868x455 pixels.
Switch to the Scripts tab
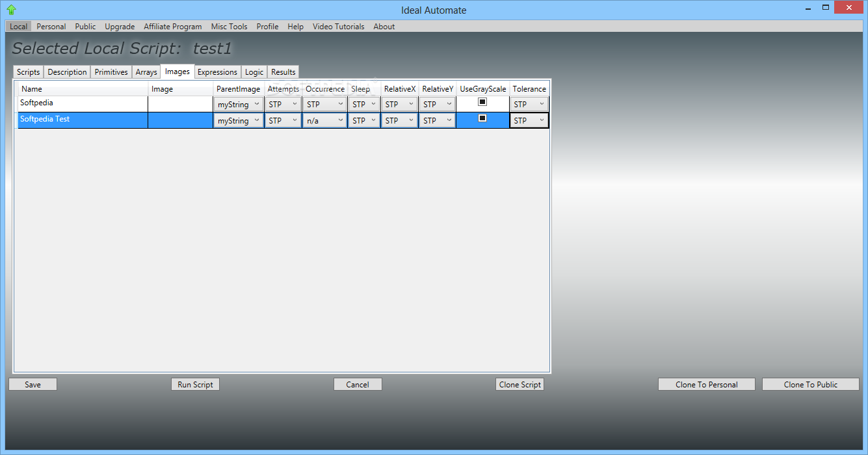click(29, 72)
